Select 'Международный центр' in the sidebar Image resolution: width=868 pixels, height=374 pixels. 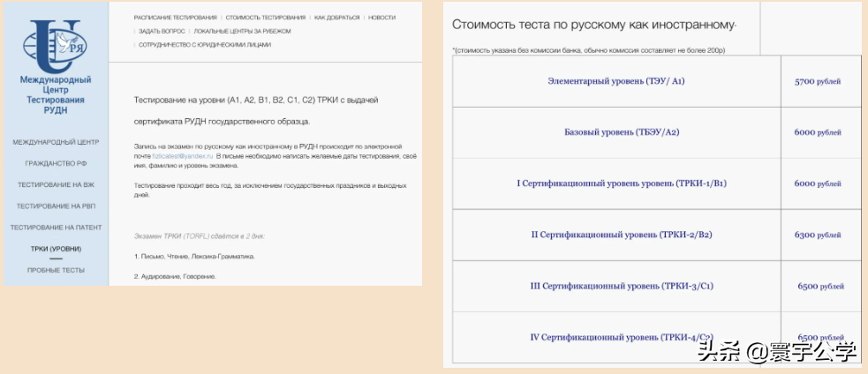click(x=56, y=142)
